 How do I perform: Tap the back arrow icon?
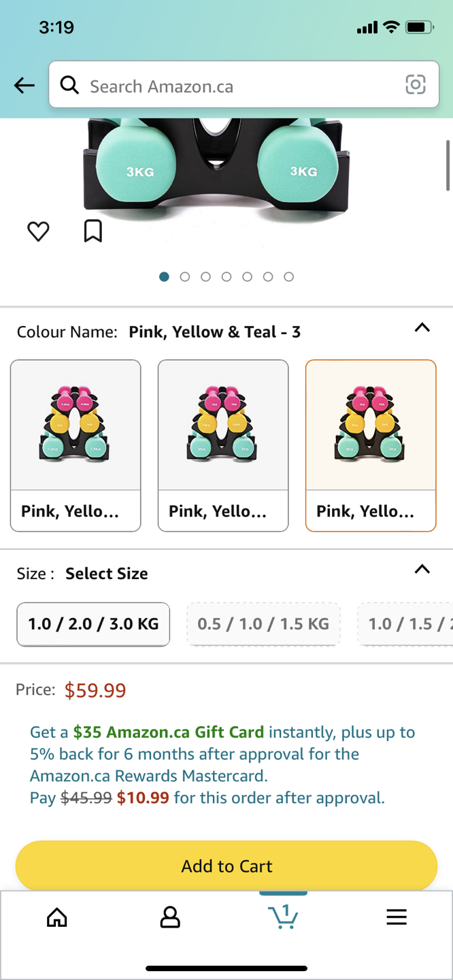click(24, 85)
